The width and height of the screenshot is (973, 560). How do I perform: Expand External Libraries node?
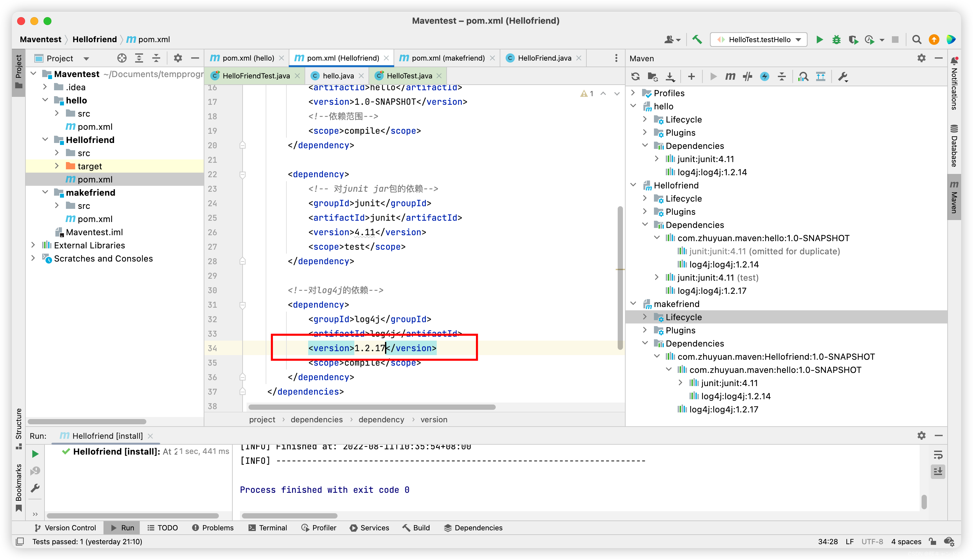pos(33,245)
